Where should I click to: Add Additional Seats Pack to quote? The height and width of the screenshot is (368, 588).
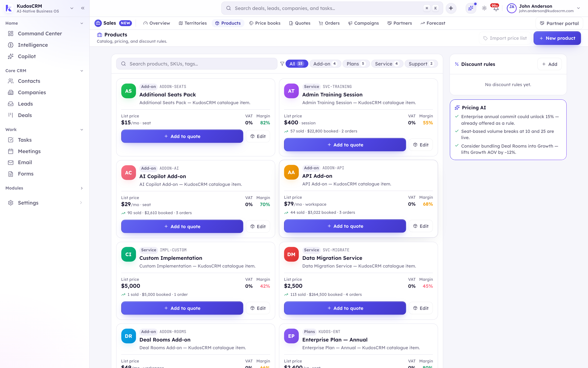click(182, 136)
